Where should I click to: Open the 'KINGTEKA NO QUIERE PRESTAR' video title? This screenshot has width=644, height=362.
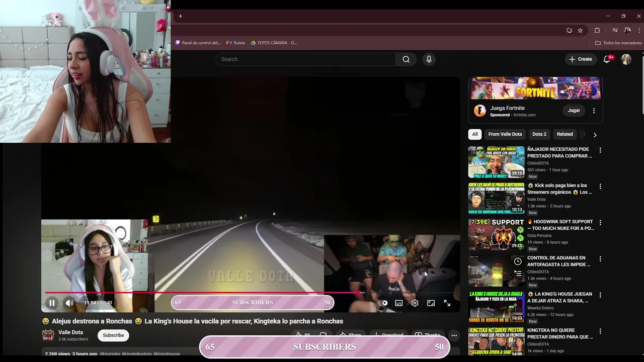[559, 334]
